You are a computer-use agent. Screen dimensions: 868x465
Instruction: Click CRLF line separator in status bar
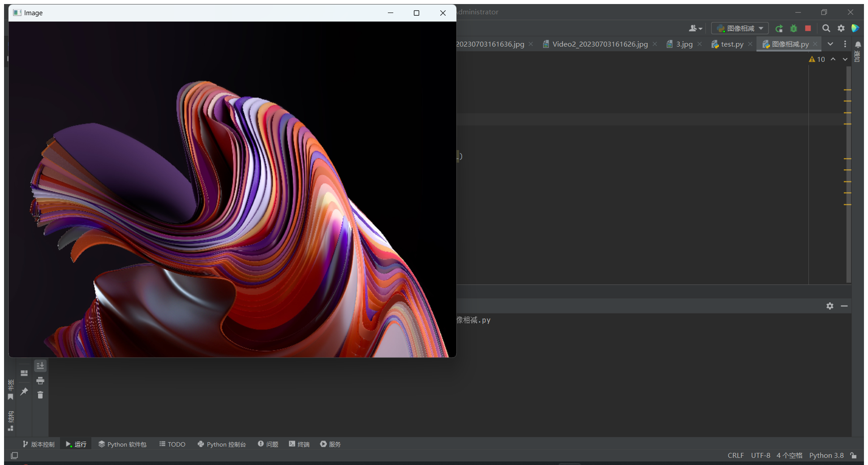click(735, 456)
